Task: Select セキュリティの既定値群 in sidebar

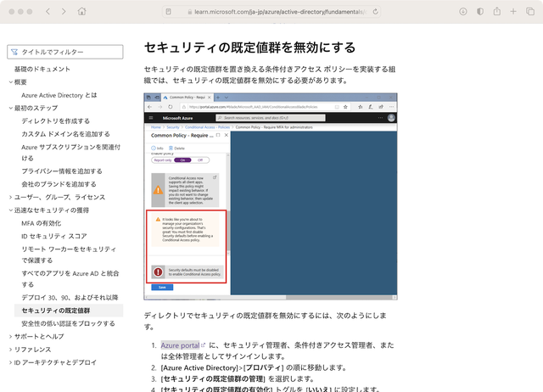Action: (69, 311)
